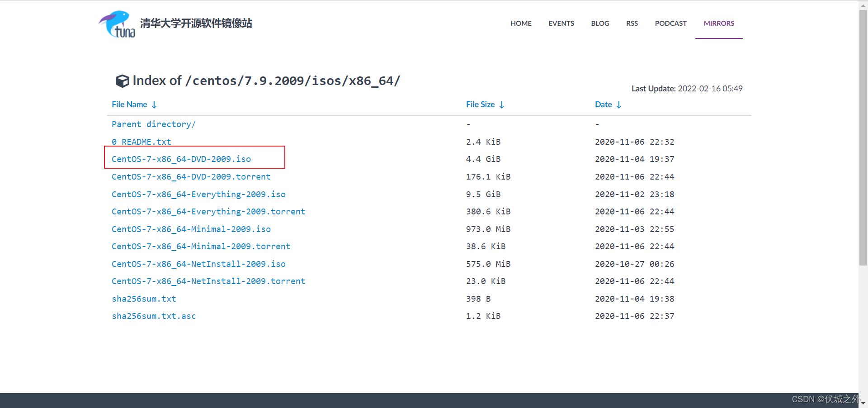Sort by File Name column header
The height and width of the screenshot is (408, 868).
coord(129,104)
